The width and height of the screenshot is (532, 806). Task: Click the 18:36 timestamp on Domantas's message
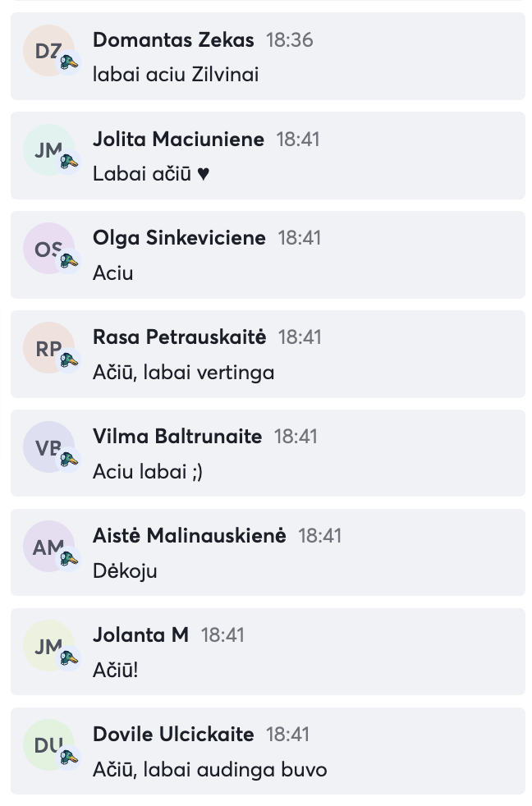click(289, 39)
